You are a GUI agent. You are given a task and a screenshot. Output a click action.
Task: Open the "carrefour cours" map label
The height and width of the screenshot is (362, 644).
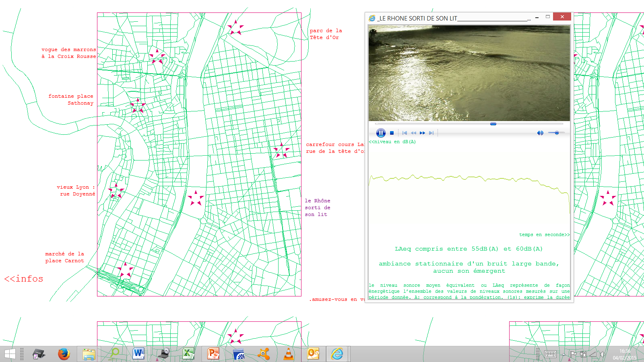coord(335,148)
